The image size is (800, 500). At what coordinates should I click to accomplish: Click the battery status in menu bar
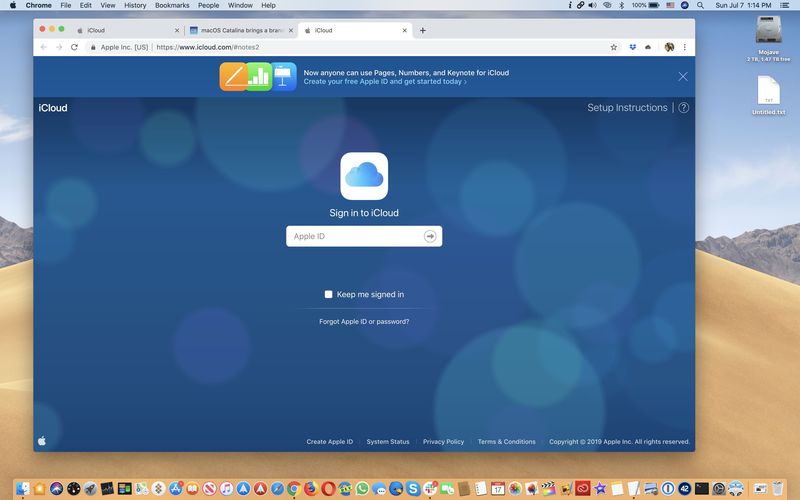[645, 5]
